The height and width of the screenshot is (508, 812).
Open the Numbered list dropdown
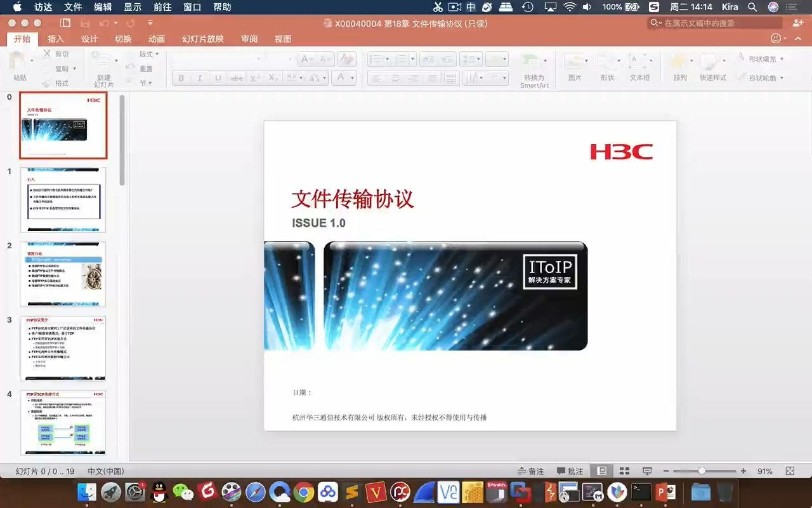tap(413, 59)
